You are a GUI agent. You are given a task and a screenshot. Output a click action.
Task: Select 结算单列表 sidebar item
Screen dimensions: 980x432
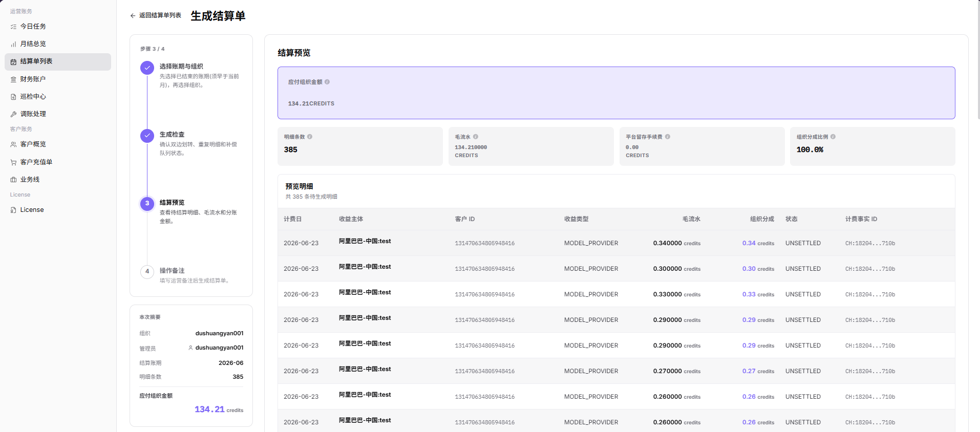(58, 61)
